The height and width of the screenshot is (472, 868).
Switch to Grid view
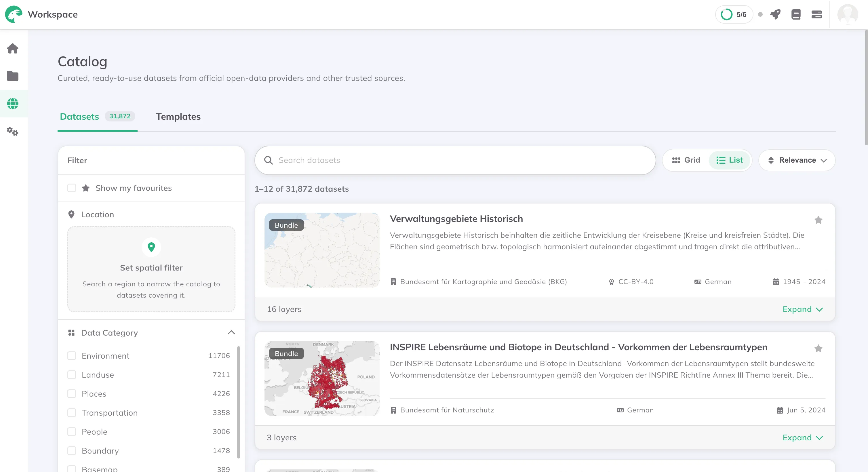pos(686,160)
